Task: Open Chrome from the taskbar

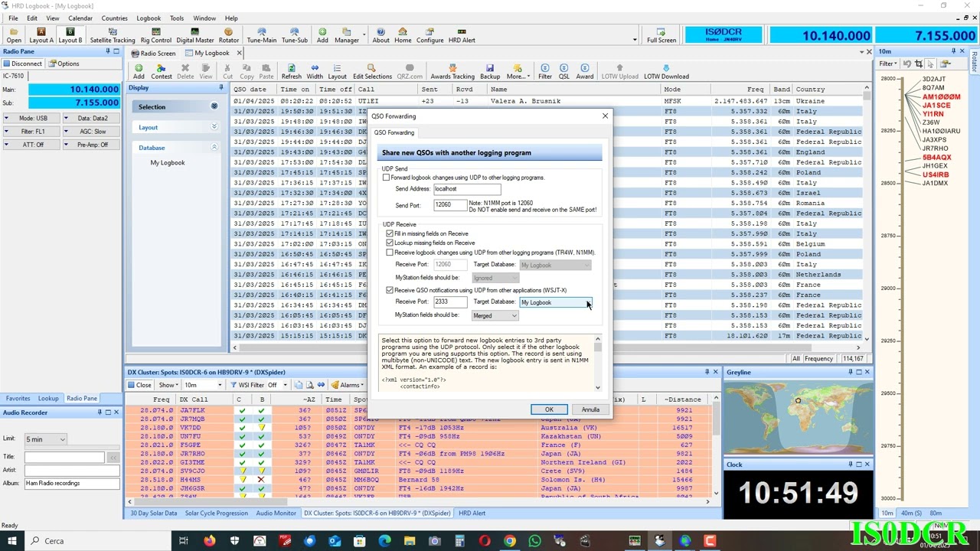Action: (510, 541)
